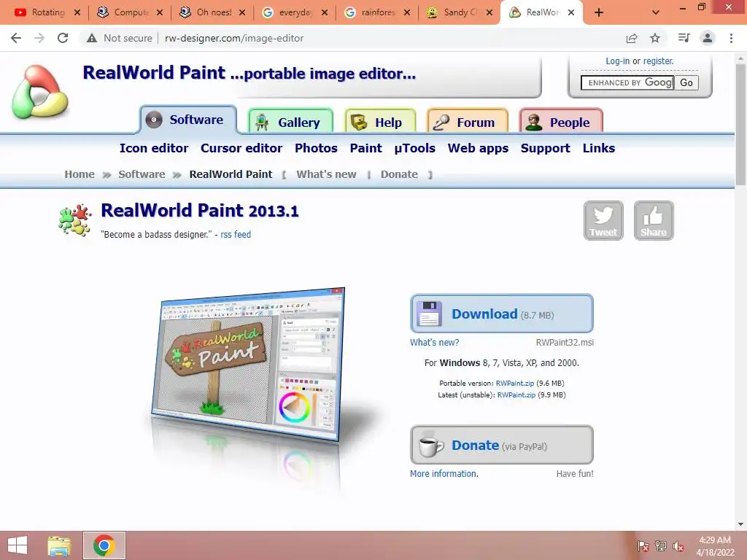Click Donate in the breadcrumb bar
The width and height of the screenshot is (747, 560).
(x=399, y=174)
